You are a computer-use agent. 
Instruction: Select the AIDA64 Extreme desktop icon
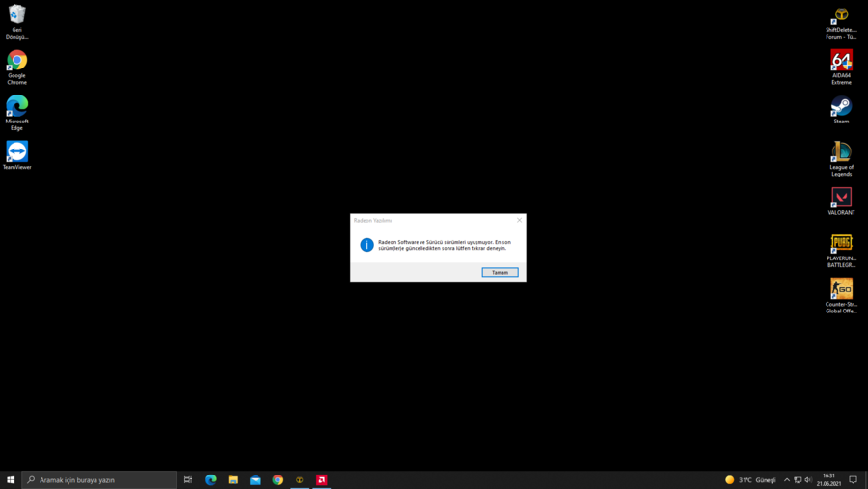tap(841, 68)
